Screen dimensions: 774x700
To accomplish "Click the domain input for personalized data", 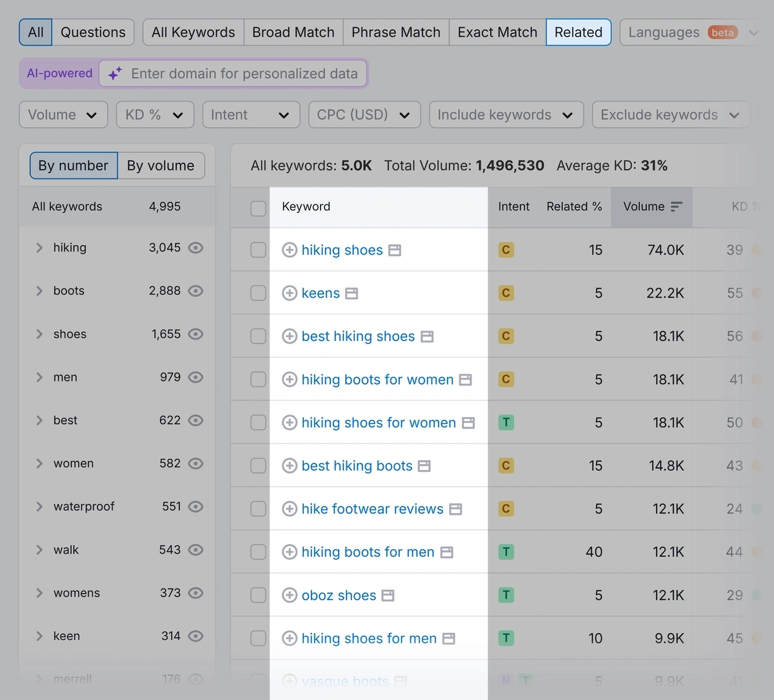I will tap(233, 73).
